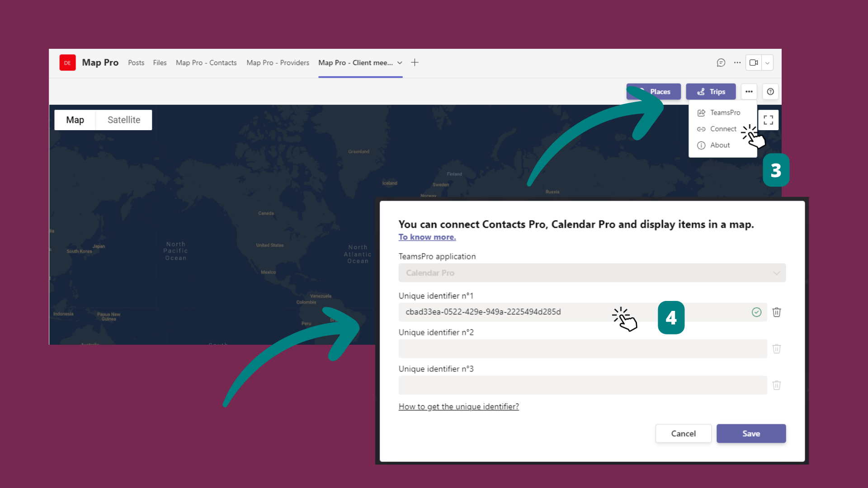Toggle fullscreen map view

coord(769,120)
